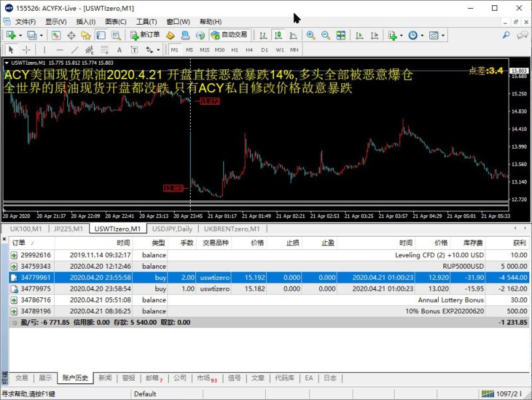Click the New Chart toolbar icon
The image size is (532, 400).
click(x=11, y=35)
